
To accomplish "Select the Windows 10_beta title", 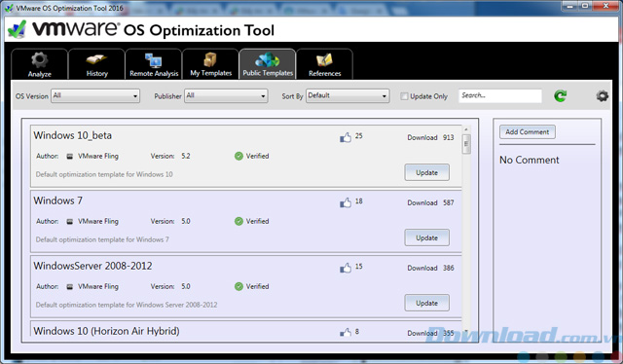I will pos(73,135).
